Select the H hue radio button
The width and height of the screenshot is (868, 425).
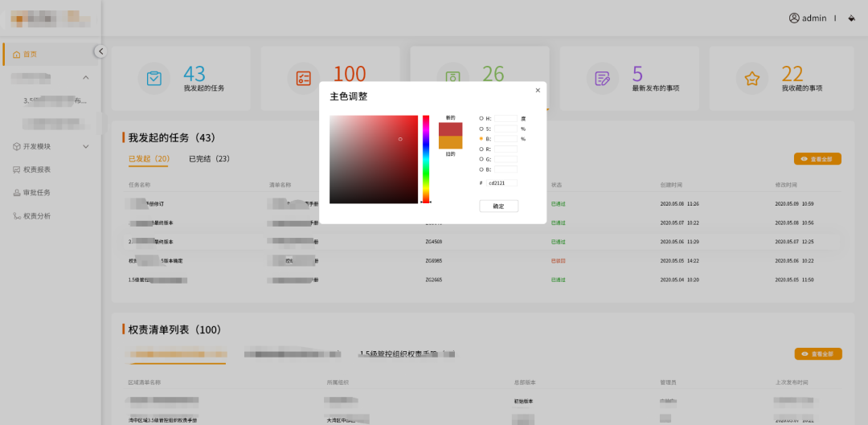coord(481,118)
